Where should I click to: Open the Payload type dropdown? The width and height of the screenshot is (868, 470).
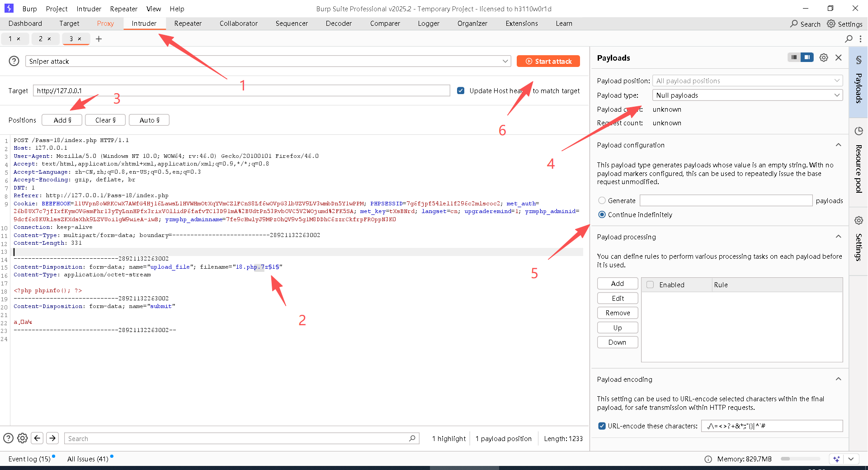point(747,95)
